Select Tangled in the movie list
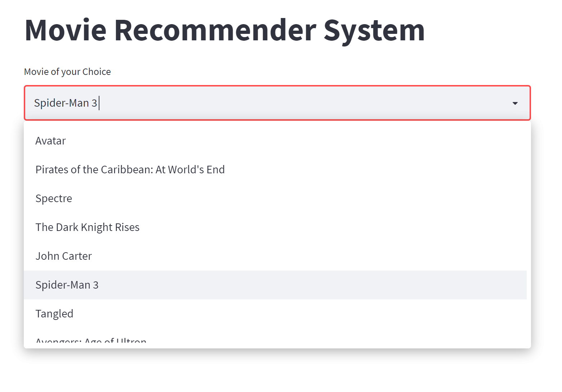 click(x=54, y=313)
